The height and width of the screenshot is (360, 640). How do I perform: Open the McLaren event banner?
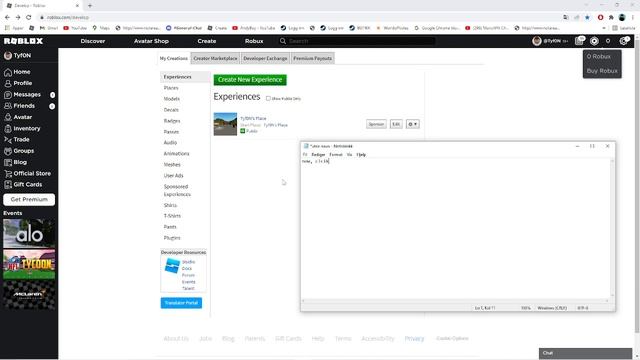pyautogui.click(x=29, y=295)
